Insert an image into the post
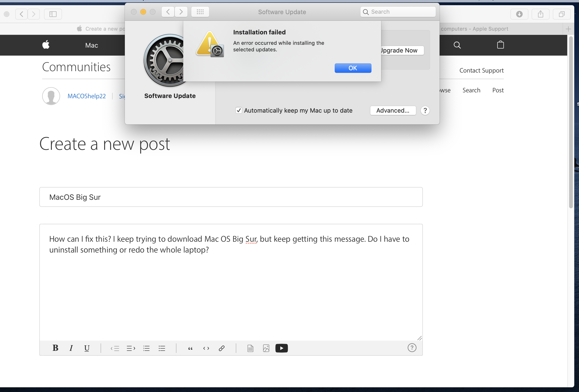This screenshot has width=579, height=392. click(266, 348)
